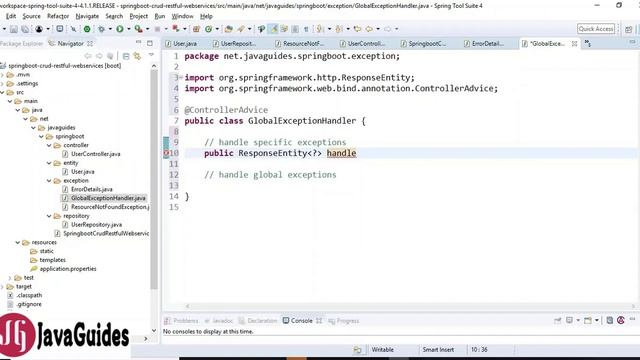Expand the test folder
The image size is (640, 360).
(x=10, y=278)
